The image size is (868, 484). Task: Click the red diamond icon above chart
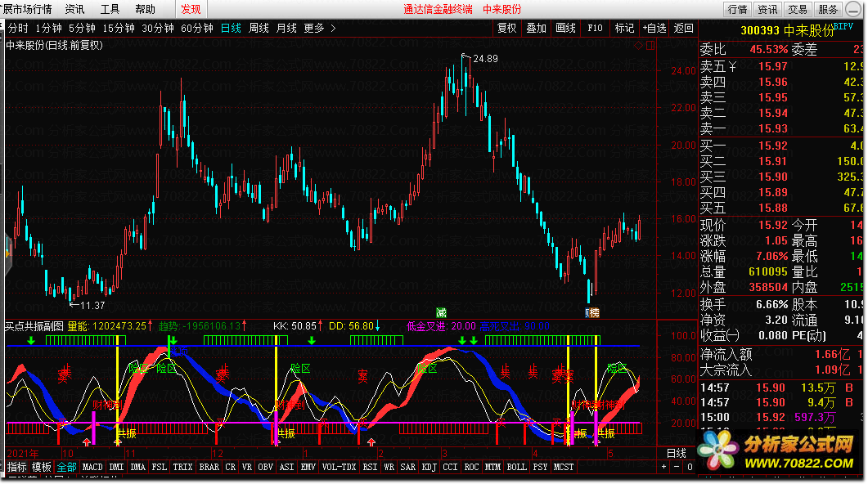click(638, 45)
